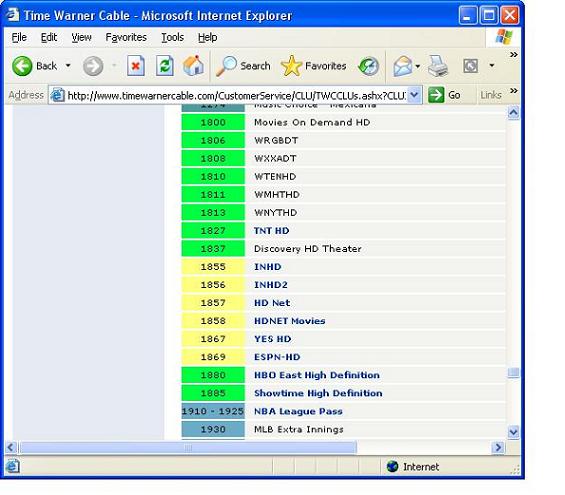Select channel number 1800 cell
Screen dimensions: 565x495
213,122
